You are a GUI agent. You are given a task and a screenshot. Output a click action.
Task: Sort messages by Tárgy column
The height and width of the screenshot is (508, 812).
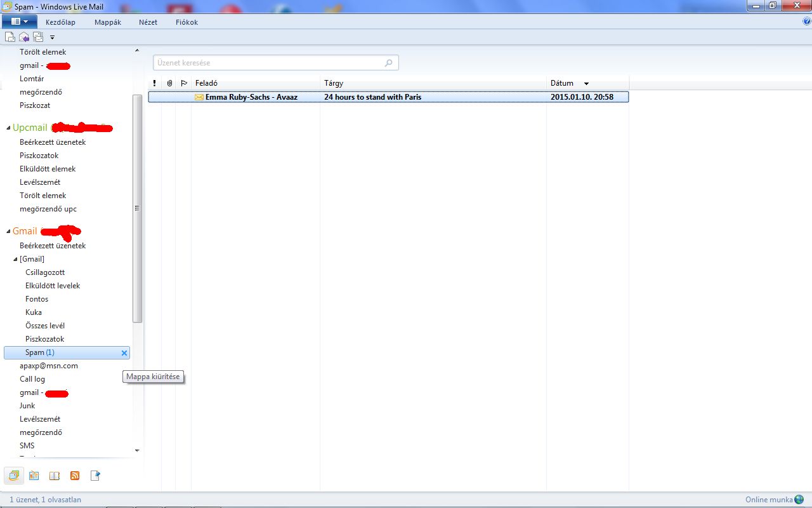[433, 83]
